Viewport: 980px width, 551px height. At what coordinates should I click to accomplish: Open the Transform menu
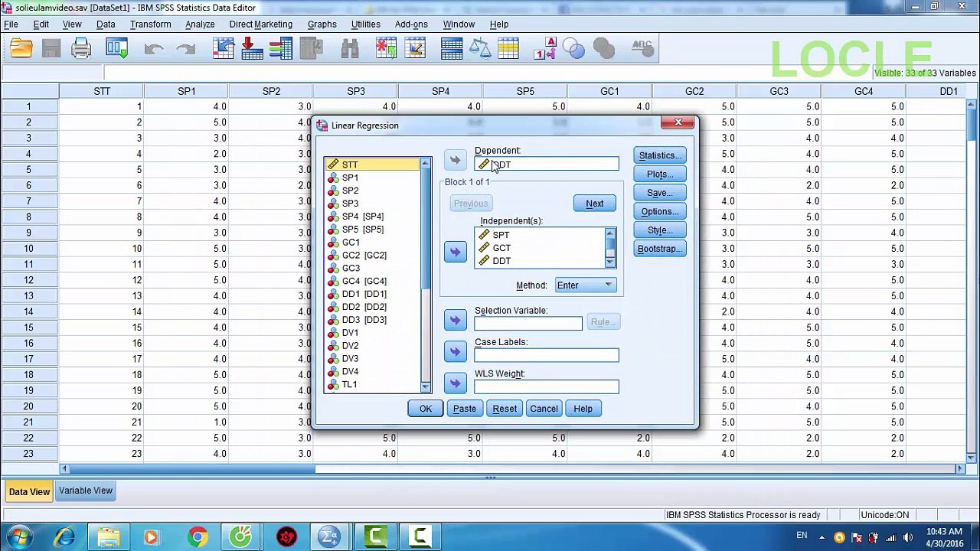point(150,24)
